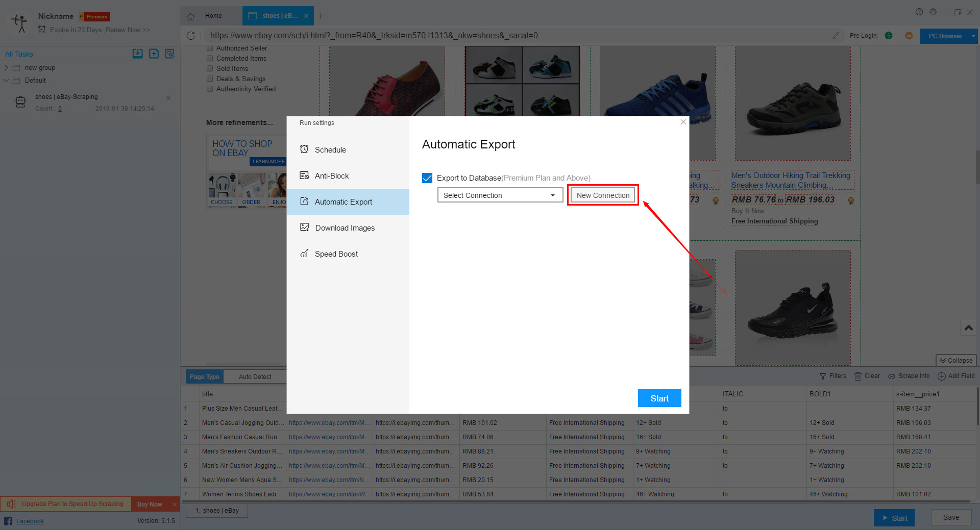Viewport: 980px width, 530px height.
Task: Open the Select Connection dropdown
Action: pyautogui.click(x=500, y=195)
